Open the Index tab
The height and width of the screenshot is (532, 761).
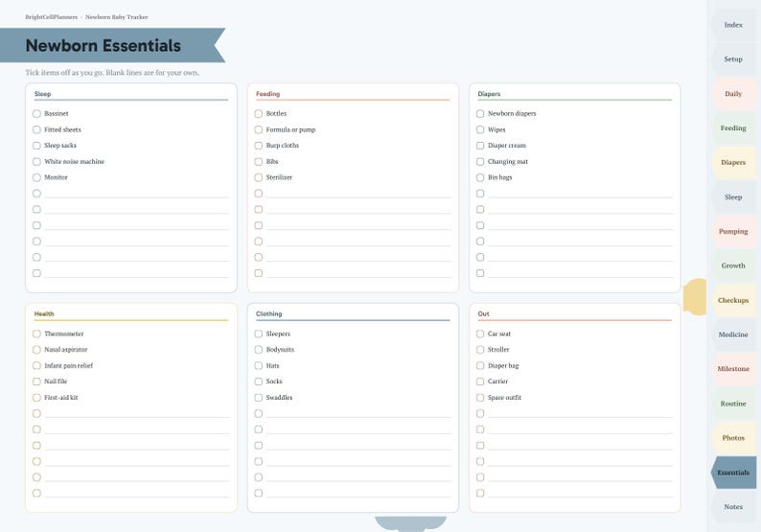pyautogui.click(x=733, y=25)
